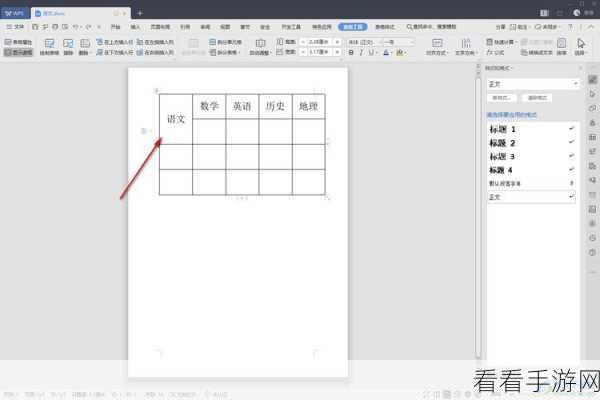600x400 pixels.
Task: Switch to the Home (开始) tab
Action: 115,27
